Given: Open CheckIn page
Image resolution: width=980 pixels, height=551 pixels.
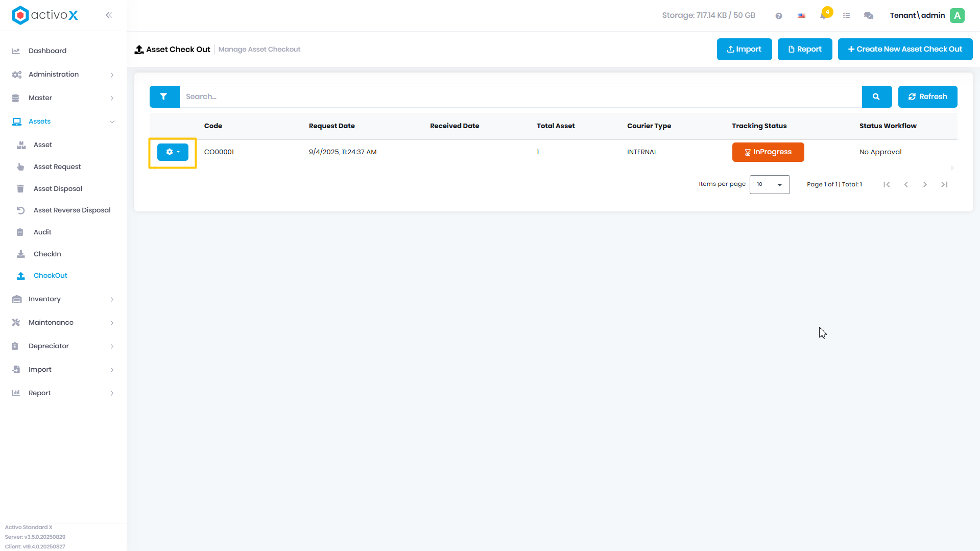Looking at the screenshot, I should click(x=63, y=254).
